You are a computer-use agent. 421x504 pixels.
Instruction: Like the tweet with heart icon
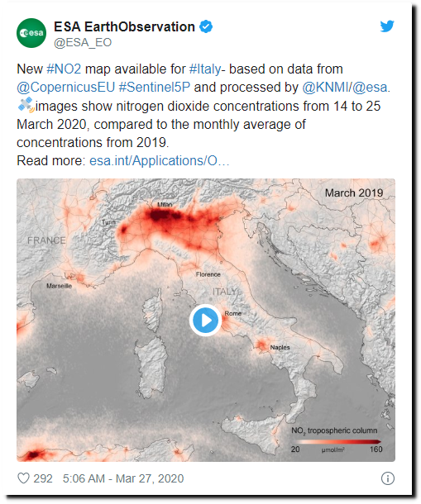(x=23, y=478)
